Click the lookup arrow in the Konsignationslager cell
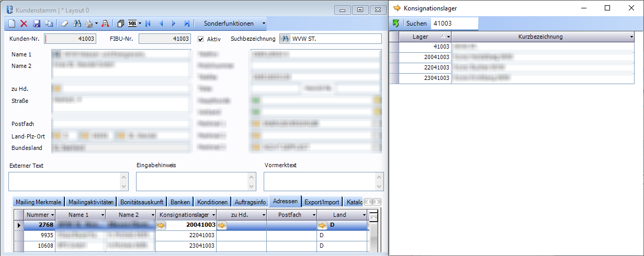Viewport: 644px width, 256px height. tap(161, 225)
